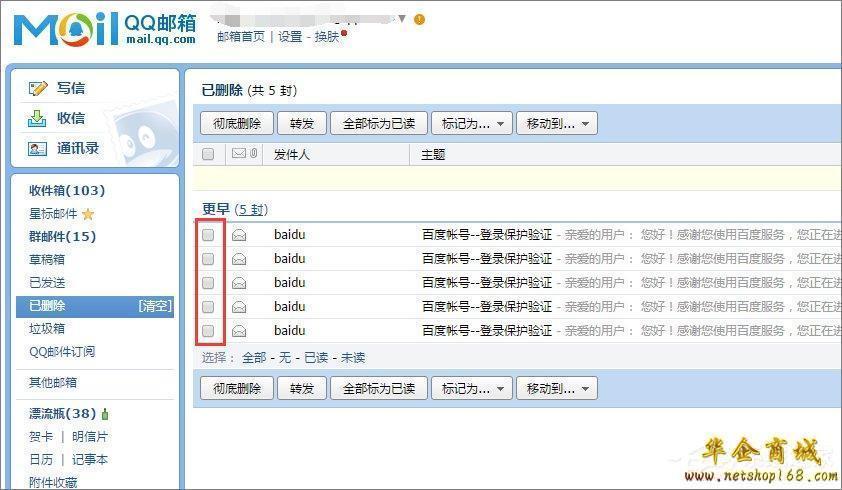This screenshot has width=842, height=490.
Task: Open the 邮箱首页 link
Action: (241, 37)
